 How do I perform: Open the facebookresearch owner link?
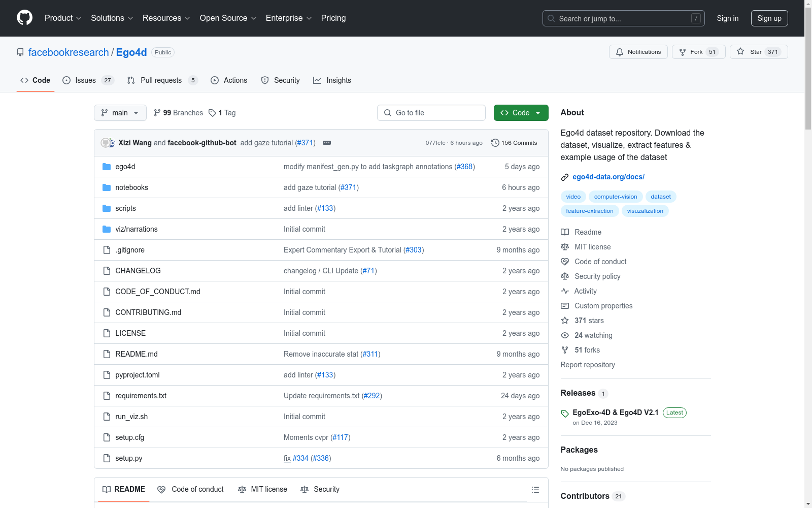coord(69,52)
